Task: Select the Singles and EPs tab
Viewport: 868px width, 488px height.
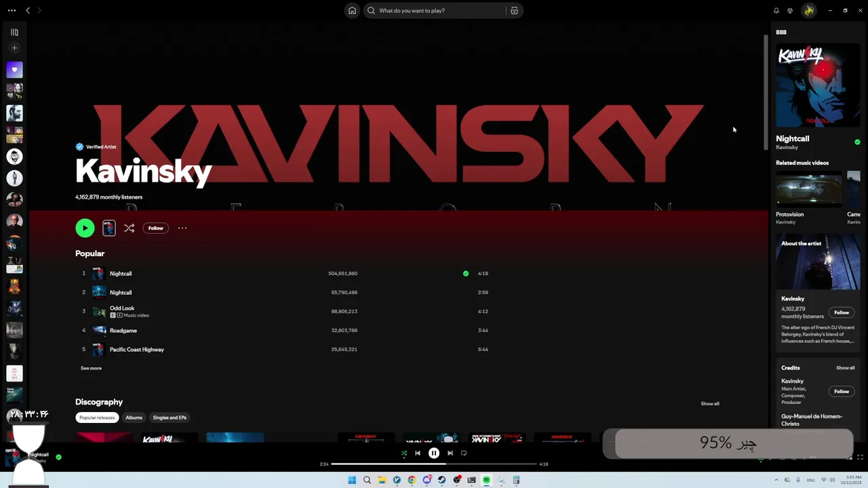Action: click(170, 418)
